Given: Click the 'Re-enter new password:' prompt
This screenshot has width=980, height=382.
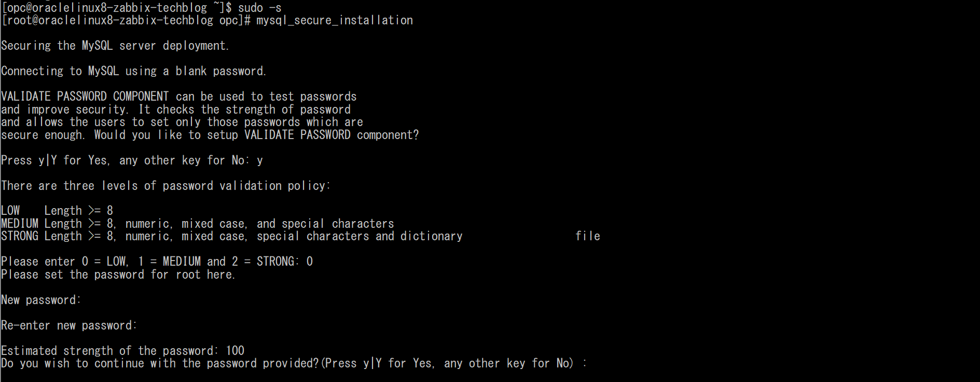Looking at the screenshot, I should tap(69, 325).
